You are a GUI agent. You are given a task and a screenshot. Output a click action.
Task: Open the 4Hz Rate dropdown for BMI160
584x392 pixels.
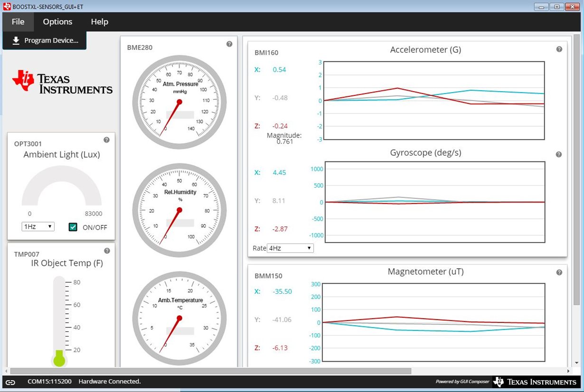tap(290, 248)
